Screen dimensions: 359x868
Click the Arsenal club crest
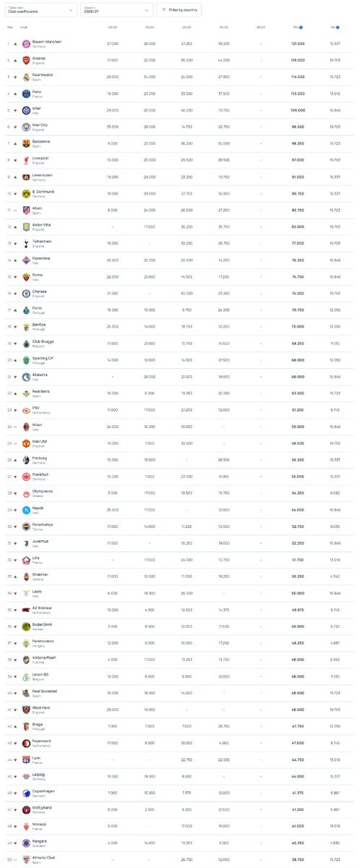click(26, 60)
